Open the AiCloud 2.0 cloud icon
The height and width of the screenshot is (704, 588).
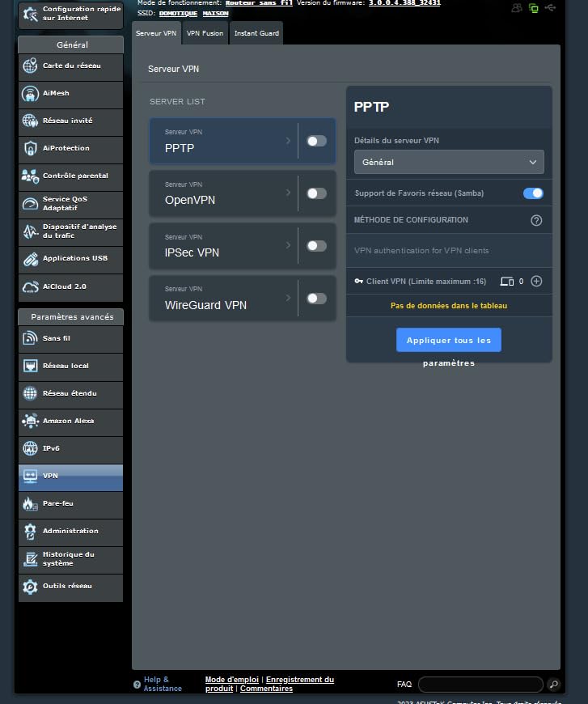pos(30,286)
